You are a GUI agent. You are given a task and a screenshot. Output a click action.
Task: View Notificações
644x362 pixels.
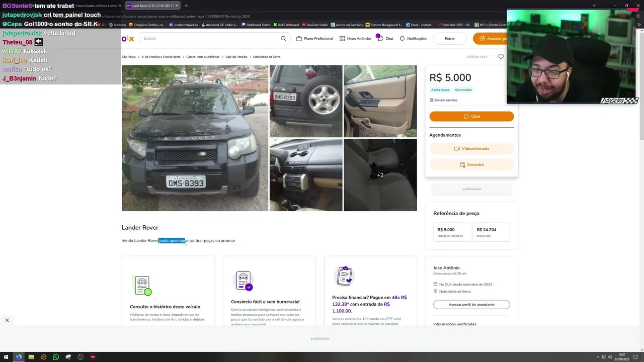pyautogui.click(x=413, y=39)
